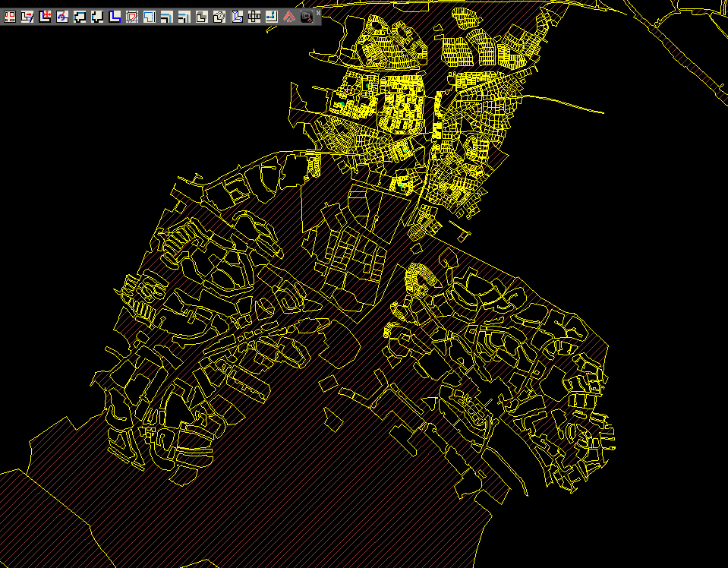Click the red upward-arrow tool on the toolbar
This screenshot has width=728, height=568.
[x=288, y=14]
